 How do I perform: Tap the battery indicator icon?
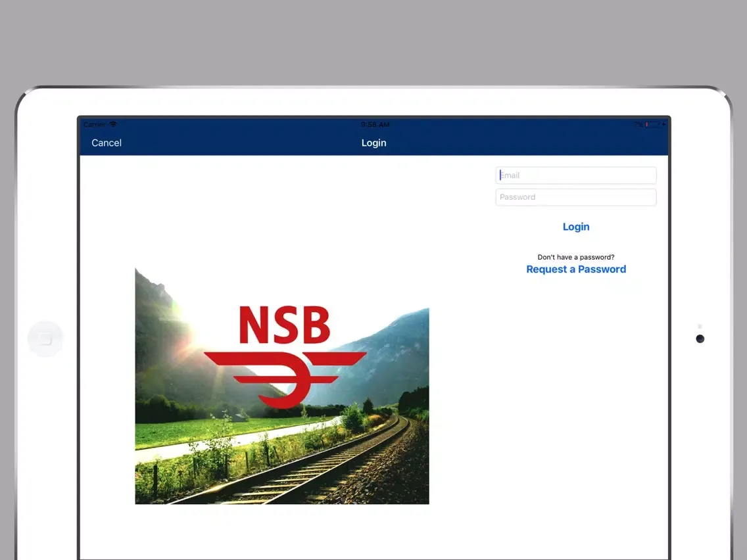(x=652, y=125)
